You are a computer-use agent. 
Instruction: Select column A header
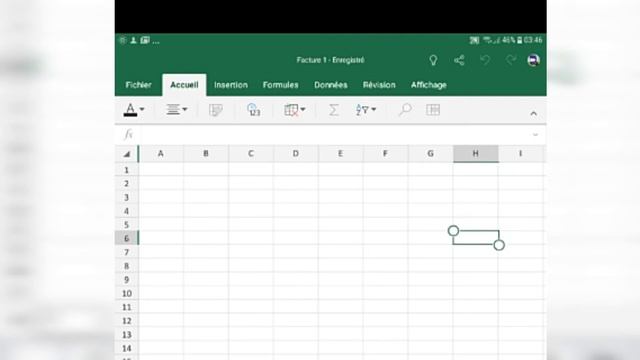coord(161,153)
